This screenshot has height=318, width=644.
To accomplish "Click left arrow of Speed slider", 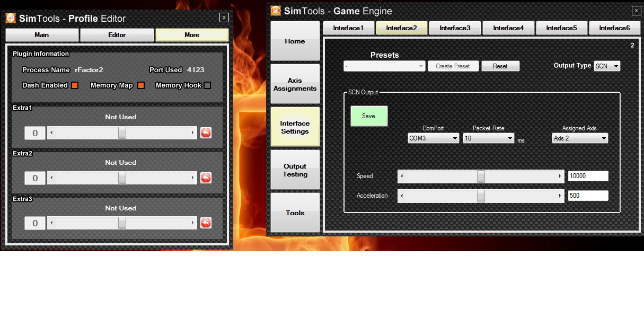I will [402, 176].
